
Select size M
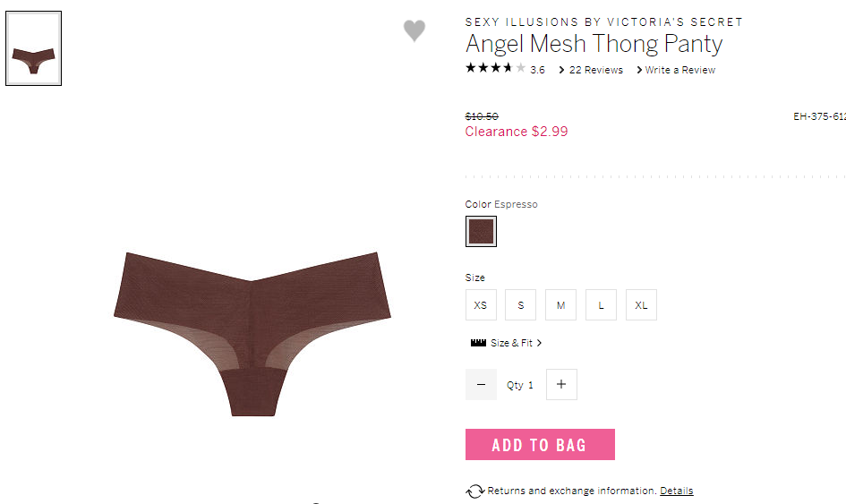(560, 305)
